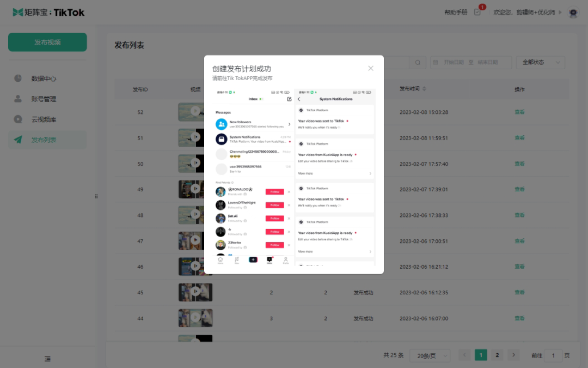Screen dimensions: 588x368
Task: Open the 开始日期 date field
Action: (x=454, y=62)
